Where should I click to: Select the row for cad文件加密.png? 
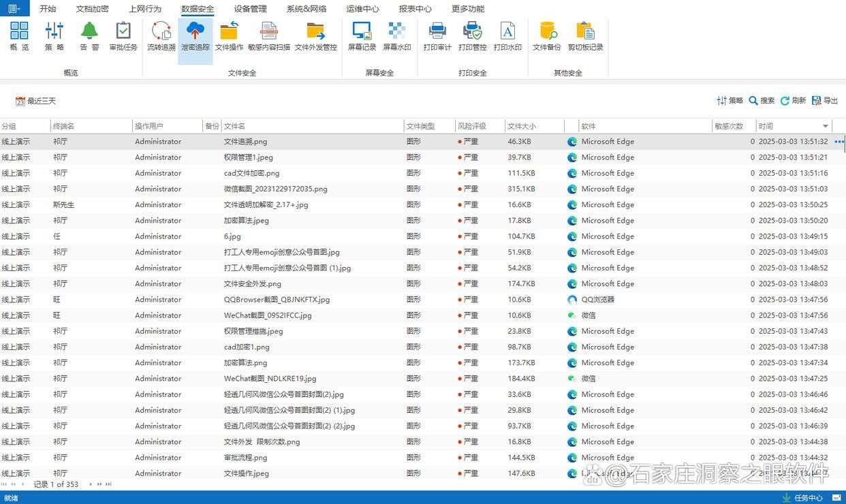coord(251,173)
